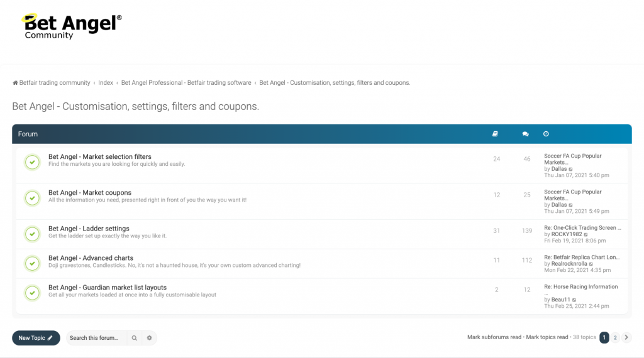View Realrocknrolla user profile
The image size is (644, 358).
pos(569,264)
